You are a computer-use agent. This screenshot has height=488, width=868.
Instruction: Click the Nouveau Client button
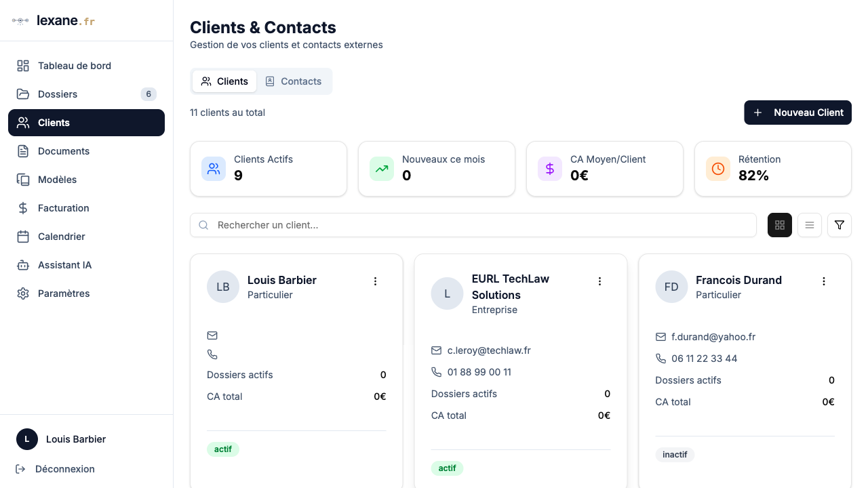(797, 113)
